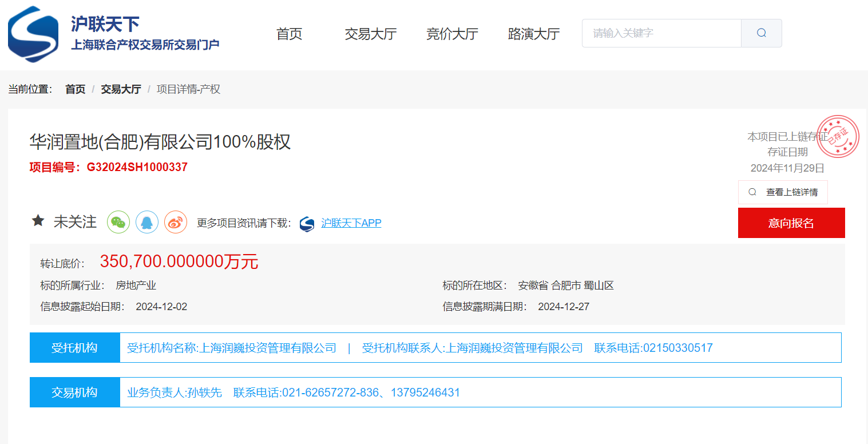The width and height of the screenshot is (868, 444).
Task: Go to 首页 in breadcrumb
Action: (75, 89)
